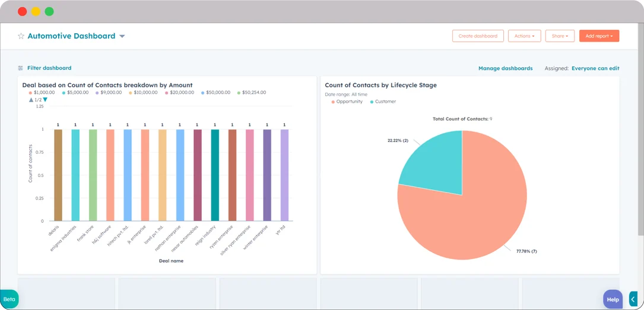The width and height of the screenshot is (644, 310).
Task: Toggle the $20,000.00 legend series
Action: tap(179, 93)
